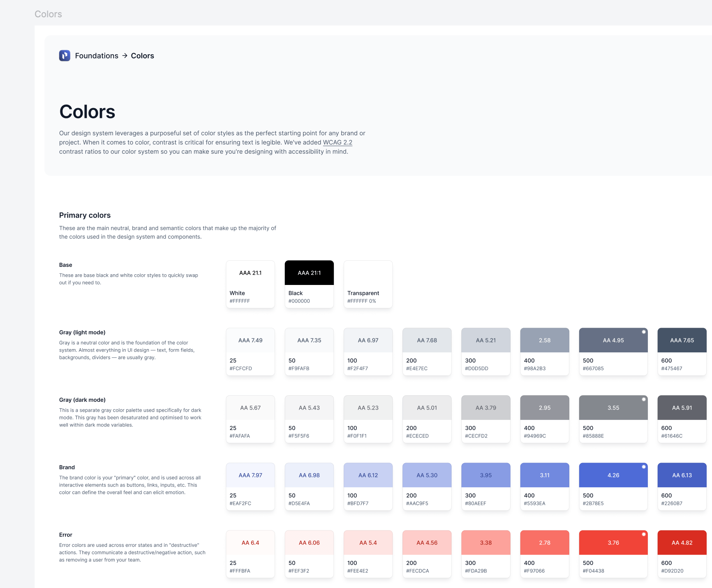The width and height of the screenshot is (712, 588).
Task: Choose gray dark swatch #61646C
Action: click(682, 419)
